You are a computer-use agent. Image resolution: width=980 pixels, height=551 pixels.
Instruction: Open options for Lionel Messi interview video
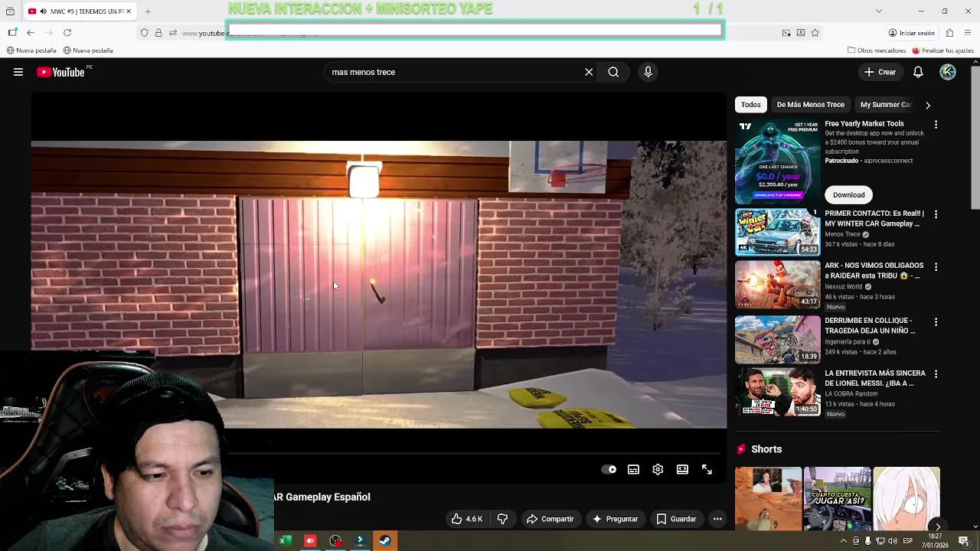936,374
